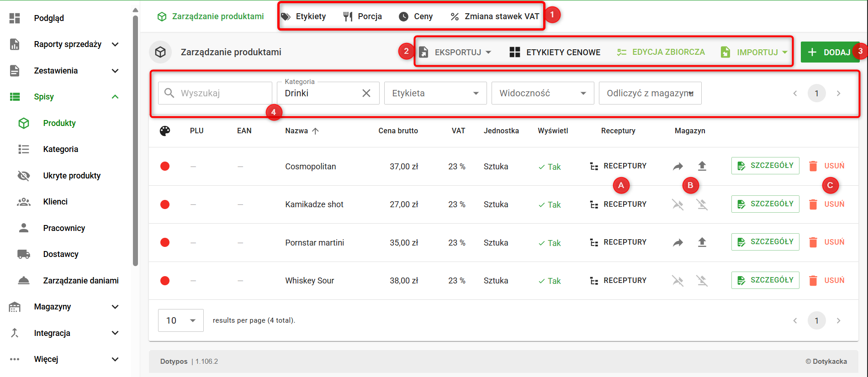Expand the Widoczność dropdown
This screenshot has width=868, height=377.
(x=542, y=93)
